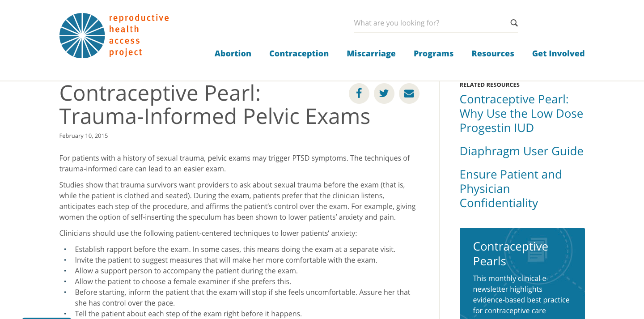Share the article on Facebook
644x319 pixels.
tap(359, 93)
